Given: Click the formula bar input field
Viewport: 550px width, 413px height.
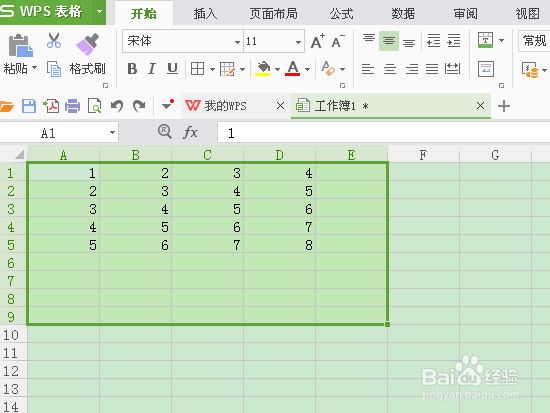Looking at the screenshot, I should (384, 133).
